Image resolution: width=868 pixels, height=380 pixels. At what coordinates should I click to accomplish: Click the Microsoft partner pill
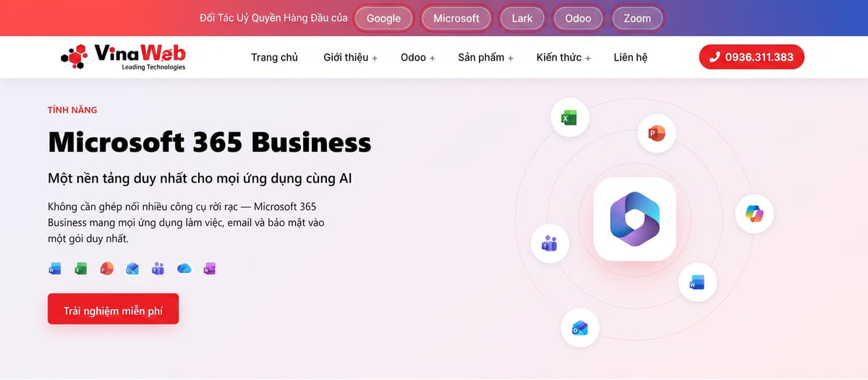point(456,18)
